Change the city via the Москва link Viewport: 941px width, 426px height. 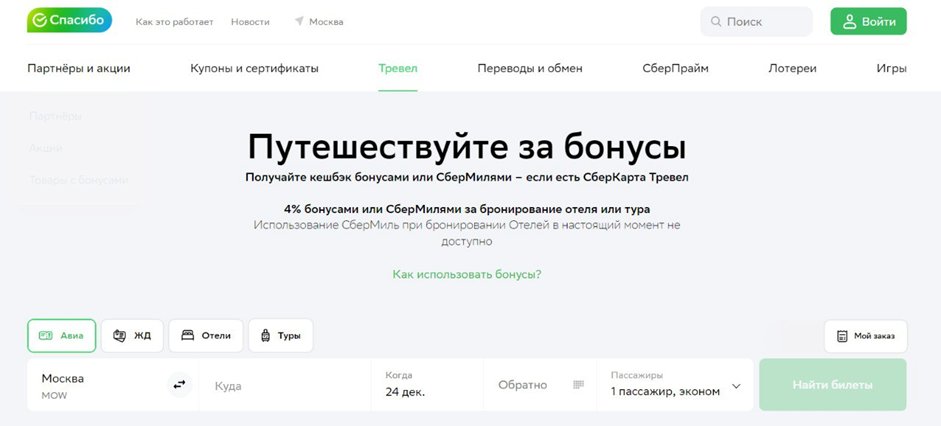click(x=326, y=22)
